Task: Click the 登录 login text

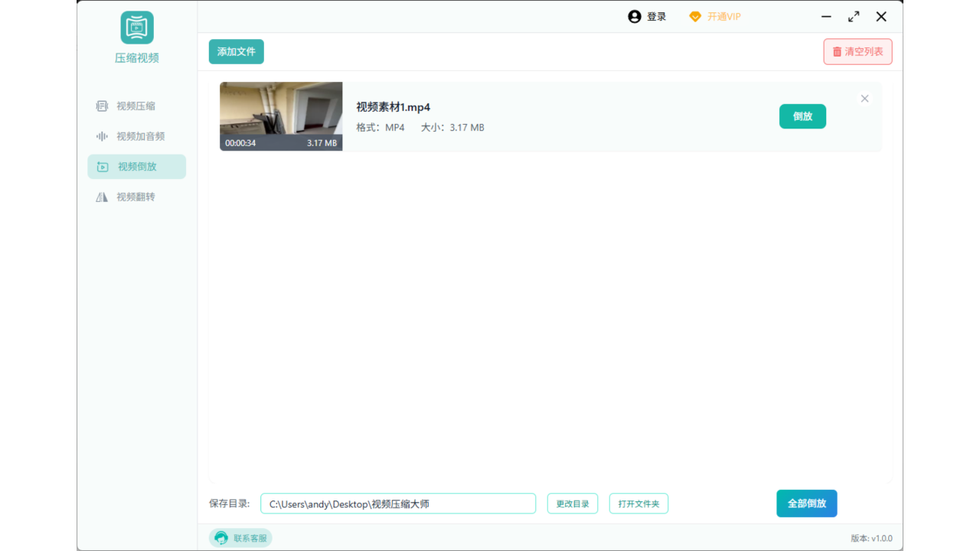Action: 657,16
